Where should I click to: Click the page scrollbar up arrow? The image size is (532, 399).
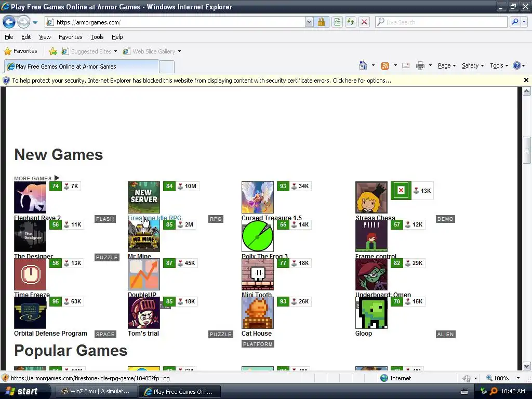527,91
